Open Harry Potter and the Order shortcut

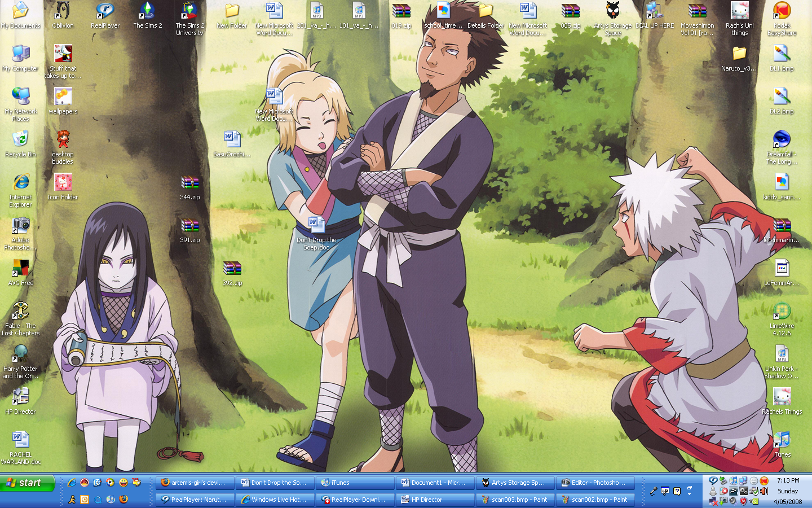coord(20,362)
